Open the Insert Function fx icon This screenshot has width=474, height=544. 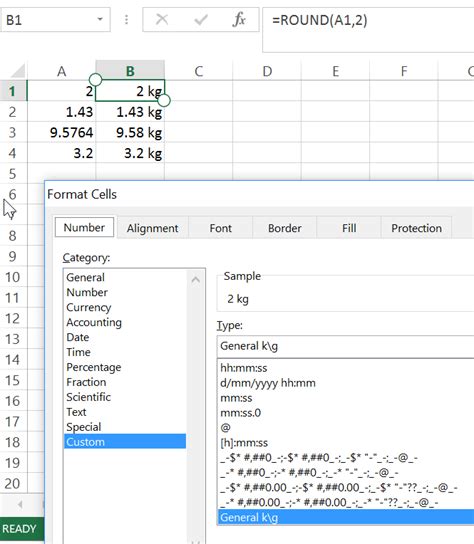coord(239,19)
